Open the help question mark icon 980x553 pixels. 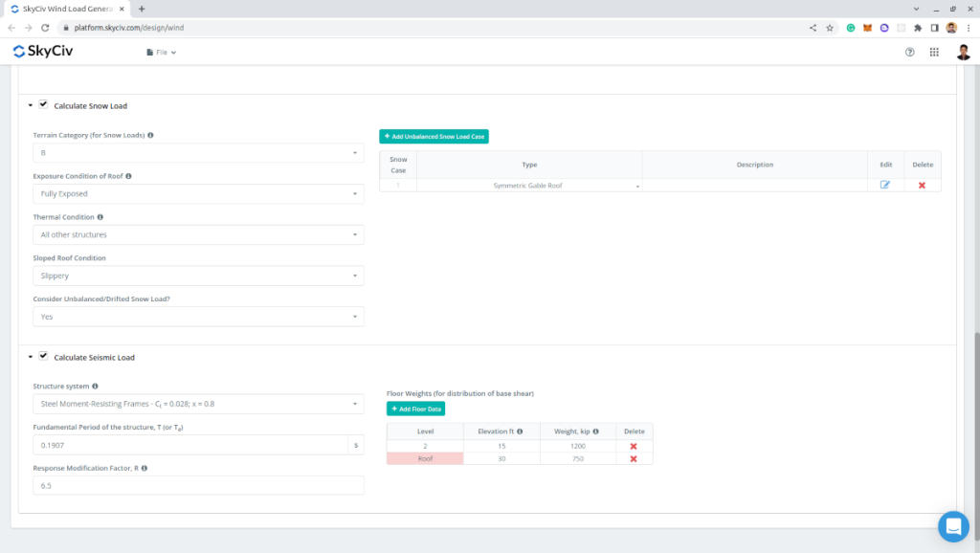pos(909,52)
